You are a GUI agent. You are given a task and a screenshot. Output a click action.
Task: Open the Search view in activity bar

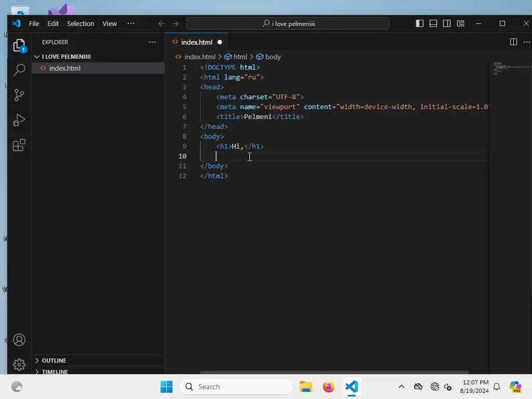(x=19, y=70)
